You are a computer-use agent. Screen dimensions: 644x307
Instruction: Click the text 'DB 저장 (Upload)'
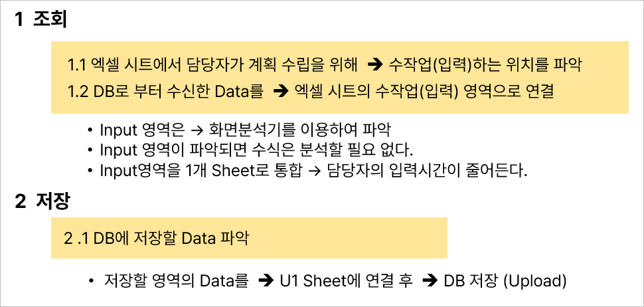coord(505,281)
